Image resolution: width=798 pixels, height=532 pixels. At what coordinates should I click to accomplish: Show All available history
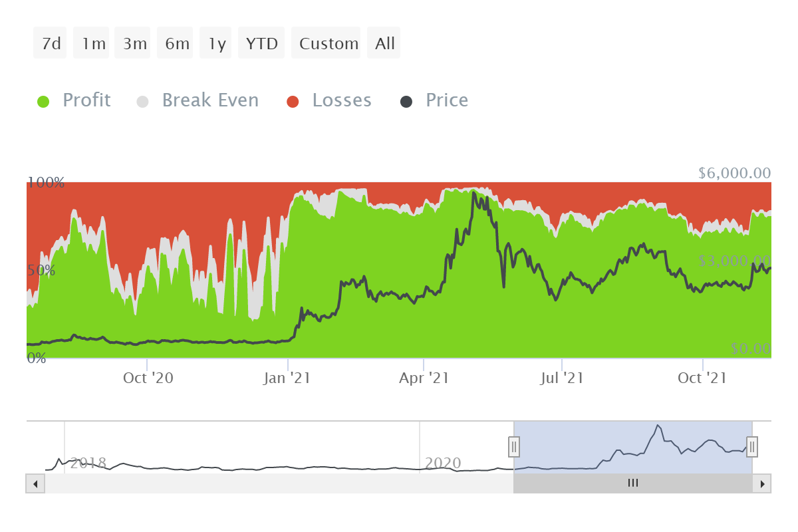click(x=384, y=43)
